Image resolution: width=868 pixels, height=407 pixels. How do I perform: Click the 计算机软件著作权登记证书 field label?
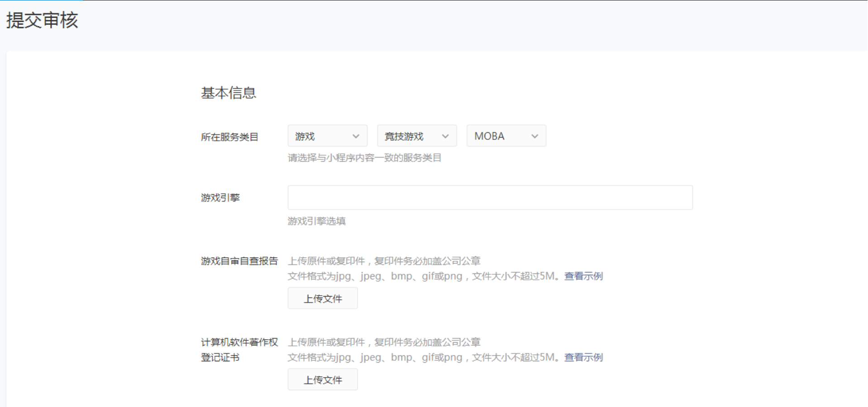[239, 350]
